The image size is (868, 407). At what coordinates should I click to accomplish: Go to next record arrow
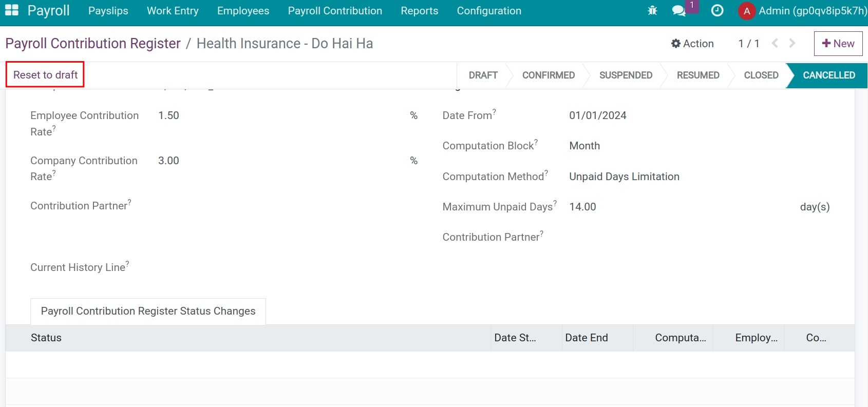click(792, 44)
